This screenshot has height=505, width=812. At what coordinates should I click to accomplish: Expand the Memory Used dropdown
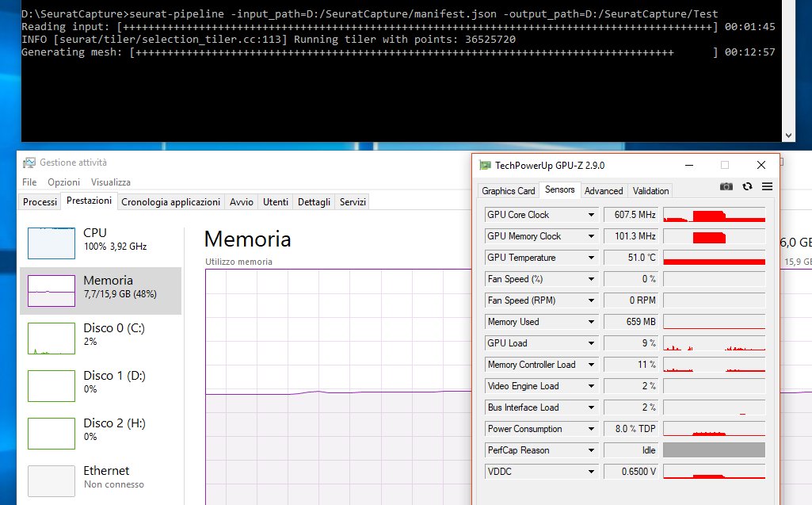click(591, 322)
